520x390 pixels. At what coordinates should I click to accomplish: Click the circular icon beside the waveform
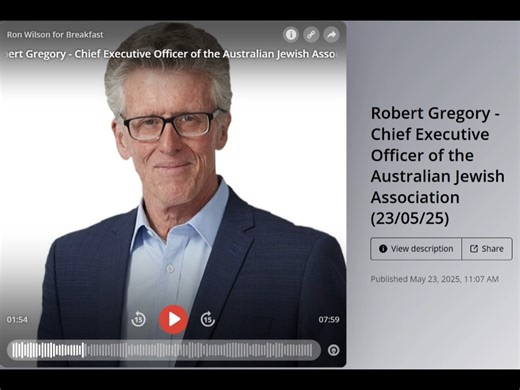(x=333, y=350)
